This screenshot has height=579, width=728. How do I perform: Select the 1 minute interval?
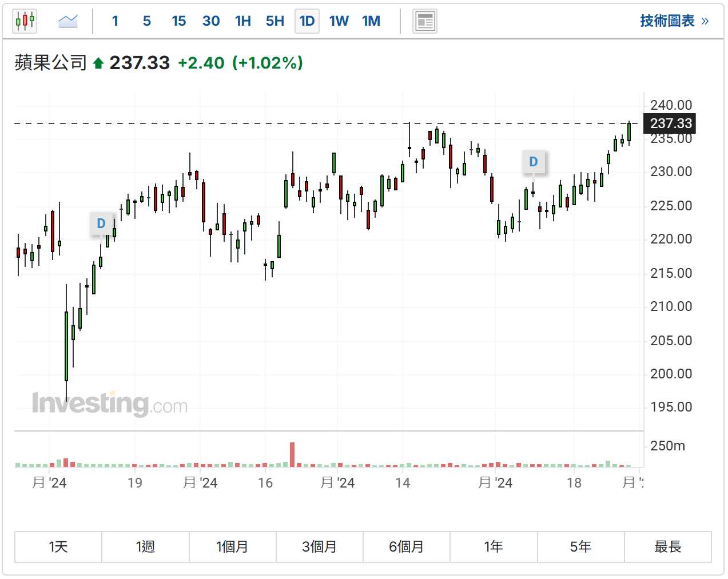click(x=115, y=22)
